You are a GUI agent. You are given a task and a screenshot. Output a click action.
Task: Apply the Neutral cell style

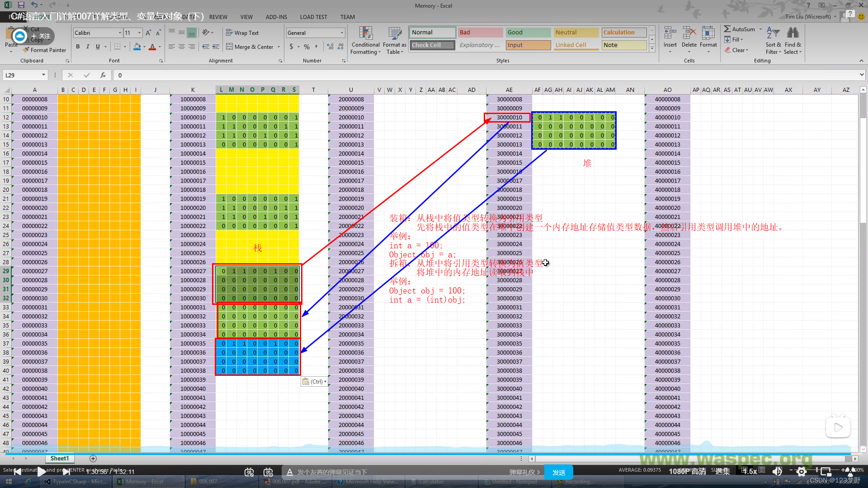click(x=576, y=33)
